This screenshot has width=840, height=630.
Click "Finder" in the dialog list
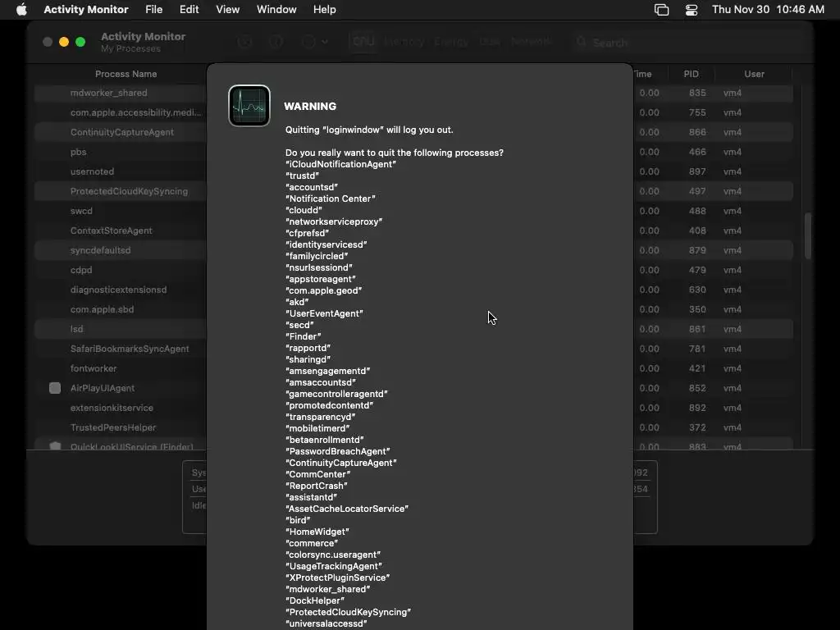(304, 336)
